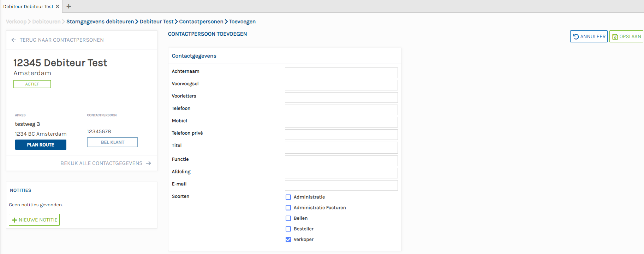The image size is (644, 254).
Task: Select the Mobiel input field
Action: 341,122
